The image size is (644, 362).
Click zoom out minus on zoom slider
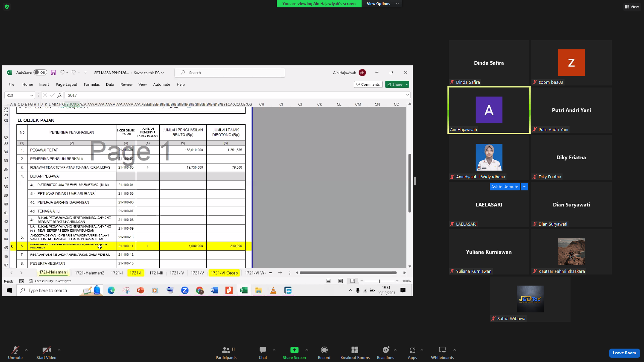(362, 281)
